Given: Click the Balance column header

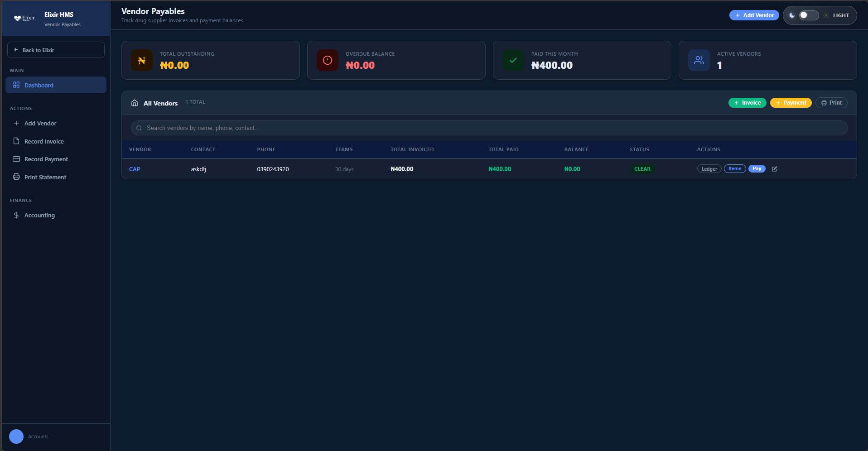Looking at the screenshot, I should point(576,149).
